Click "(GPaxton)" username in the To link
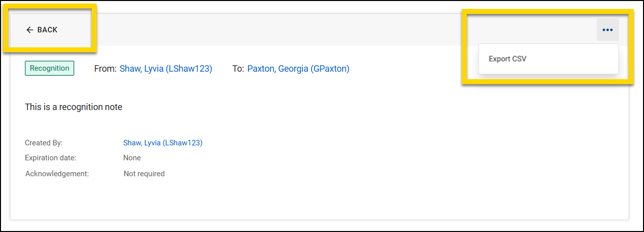This screenshot has width=644, height=232. click(x=330, y=69)
